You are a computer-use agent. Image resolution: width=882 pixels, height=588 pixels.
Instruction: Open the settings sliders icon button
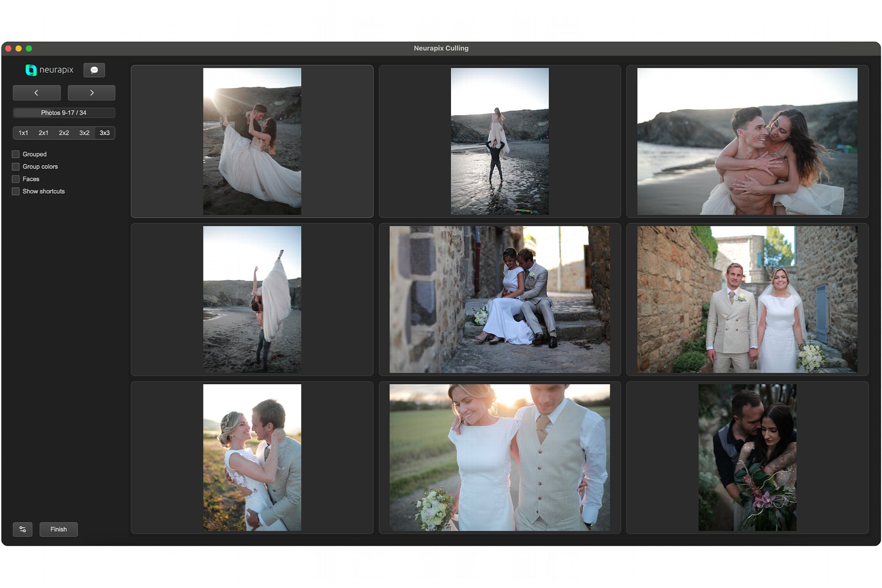coord(22,529)
